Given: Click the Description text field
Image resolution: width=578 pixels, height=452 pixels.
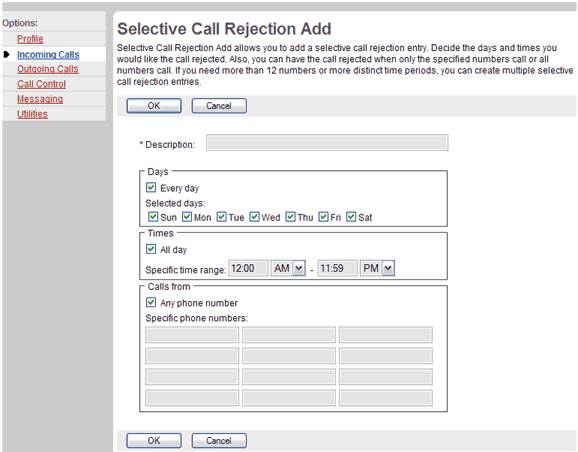Looking at the screenshot, I should point(327,143).
